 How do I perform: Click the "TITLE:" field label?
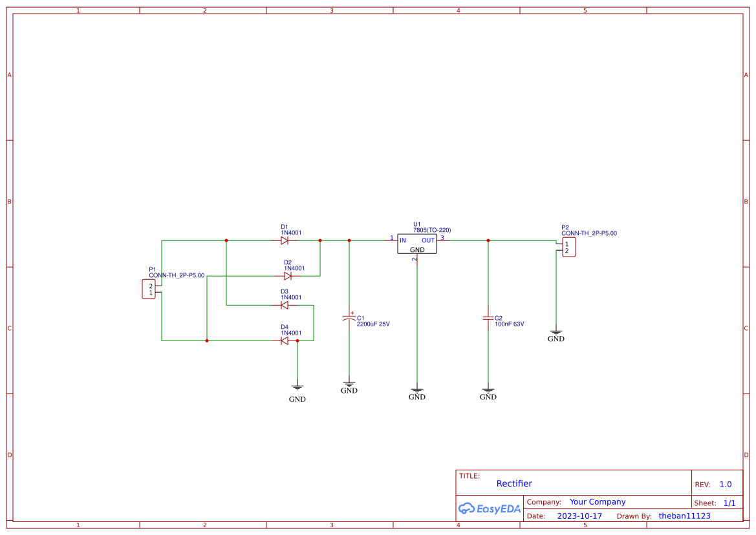click(469, 476)
